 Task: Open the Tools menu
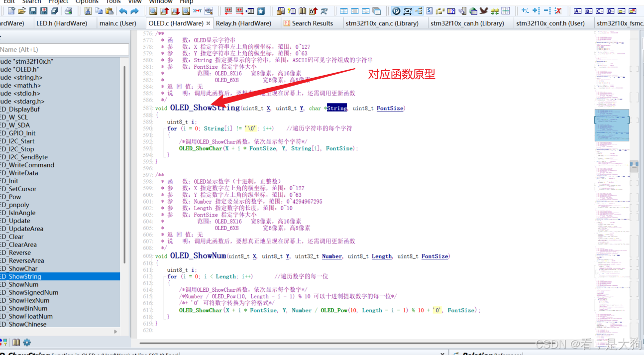[113, 1]
